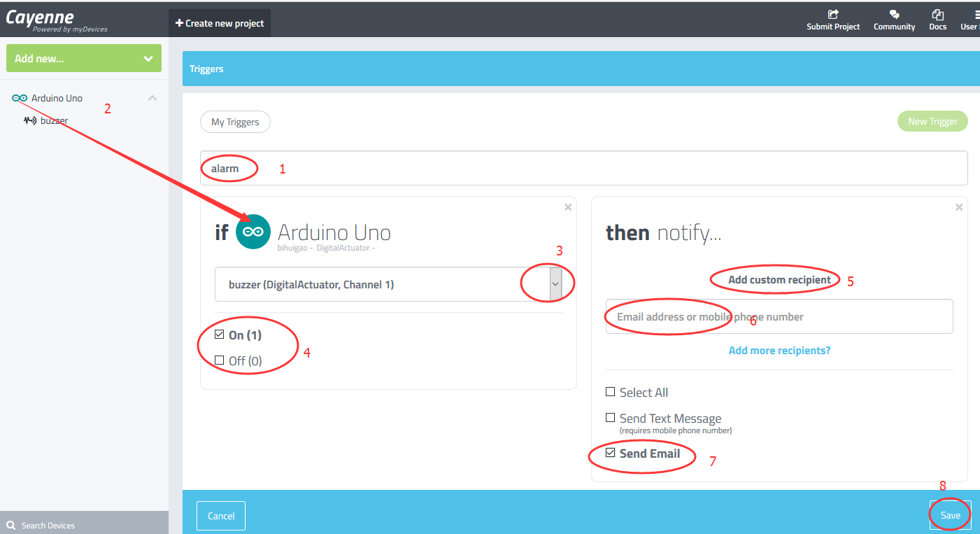Click Create new project
This screenshot has height=534, width=980.
click(220, 23)
